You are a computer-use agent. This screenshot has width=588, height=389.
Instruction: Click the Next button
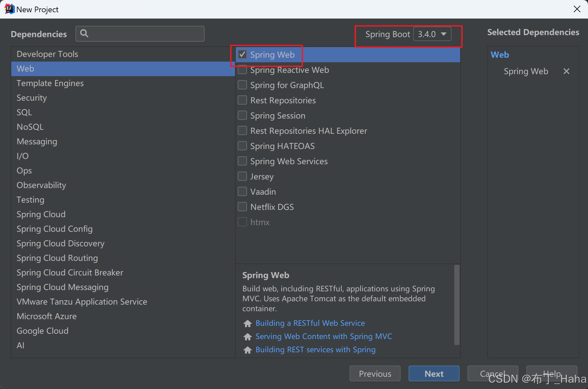click(x=434, y=373)
